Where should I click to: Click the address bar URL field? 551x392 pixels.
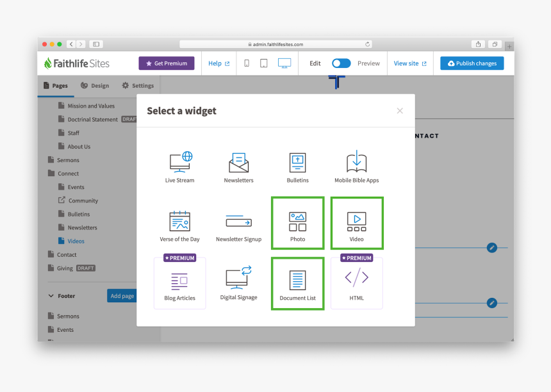(276, 44)
